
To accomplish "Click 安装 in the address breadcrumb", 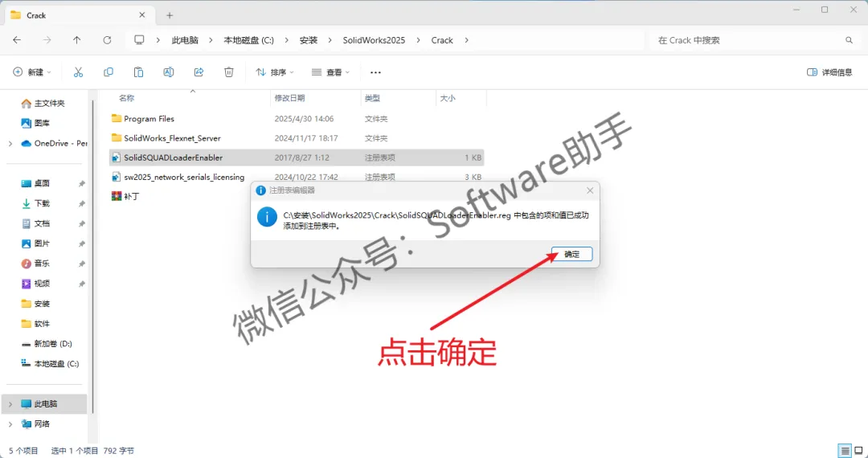I will pos(309,40).
